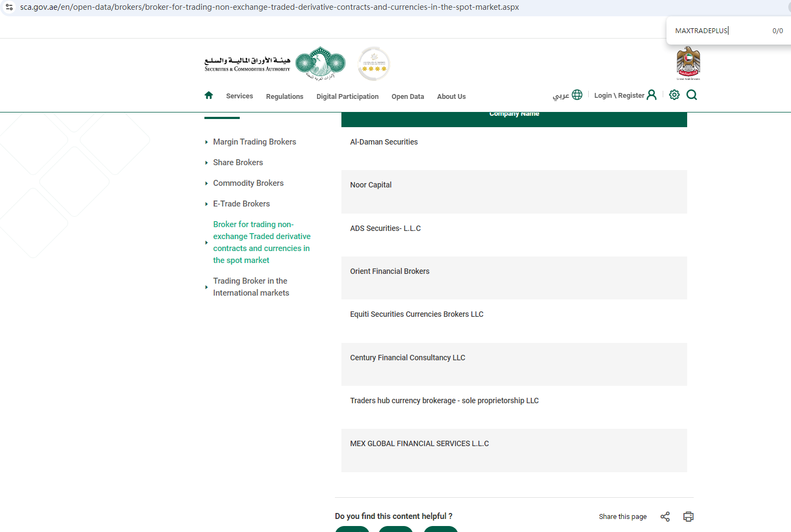Image resolution: width=791 pixels, height=532 pixels.
Task: Select Orient Financial Brokers row
Action: [x=514, y=278]
